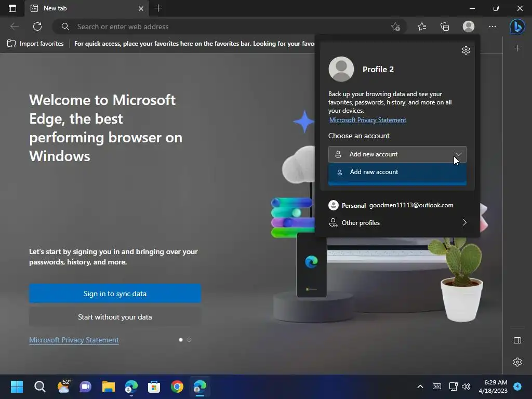This screenshot has width=532, height=399.
Task: Expand the Add new account dropdown
Action: coord(397,154)
